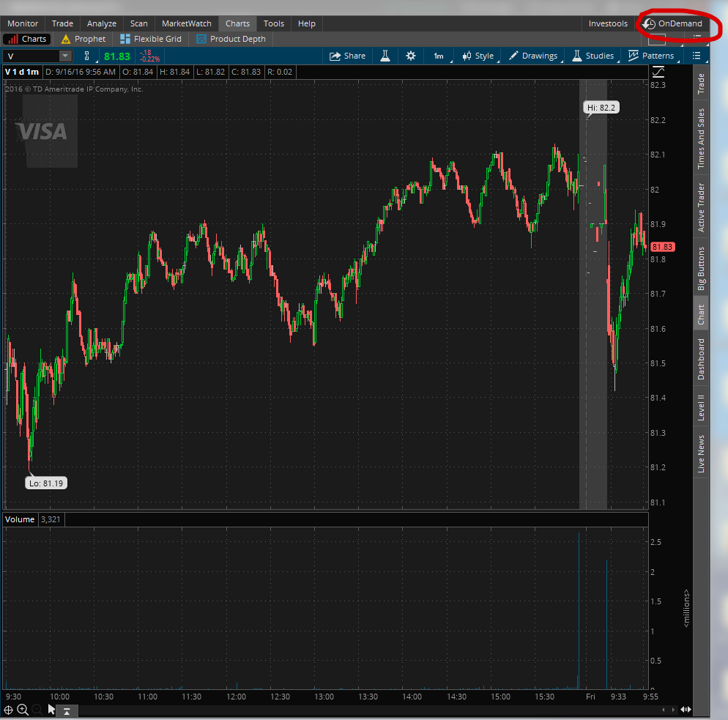Select the main Charts tab
The width and height of the screenshot is (728, 720).
tap(238, 23)
